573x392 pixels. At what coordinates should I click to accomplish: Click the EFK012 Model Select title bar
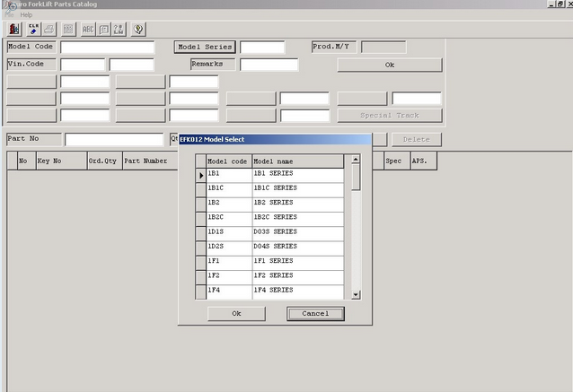pos(275,139)
